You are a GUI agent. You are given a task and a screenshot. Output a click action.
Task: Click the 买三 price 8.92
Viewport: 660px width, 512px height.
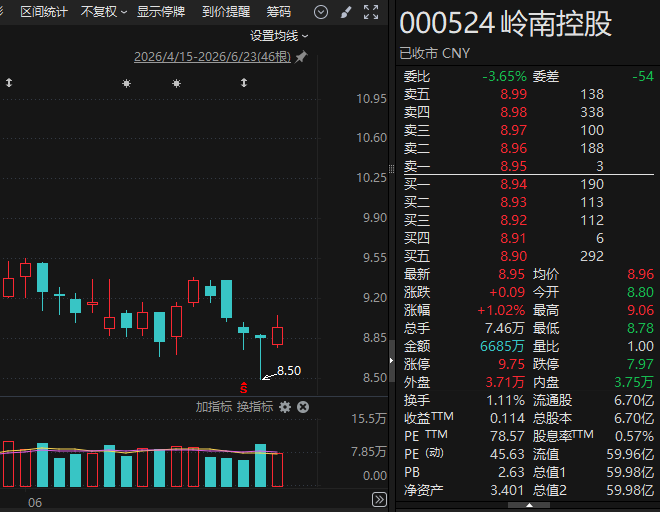click(513, 221)
